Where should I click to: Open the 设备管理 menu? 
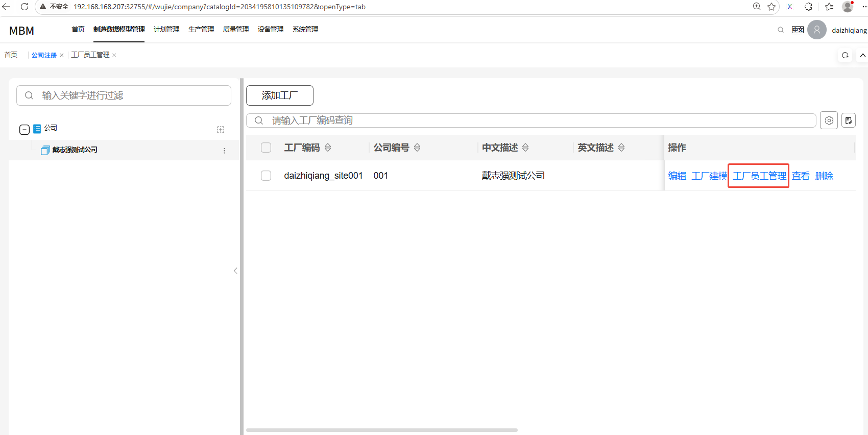pos(271,30)
